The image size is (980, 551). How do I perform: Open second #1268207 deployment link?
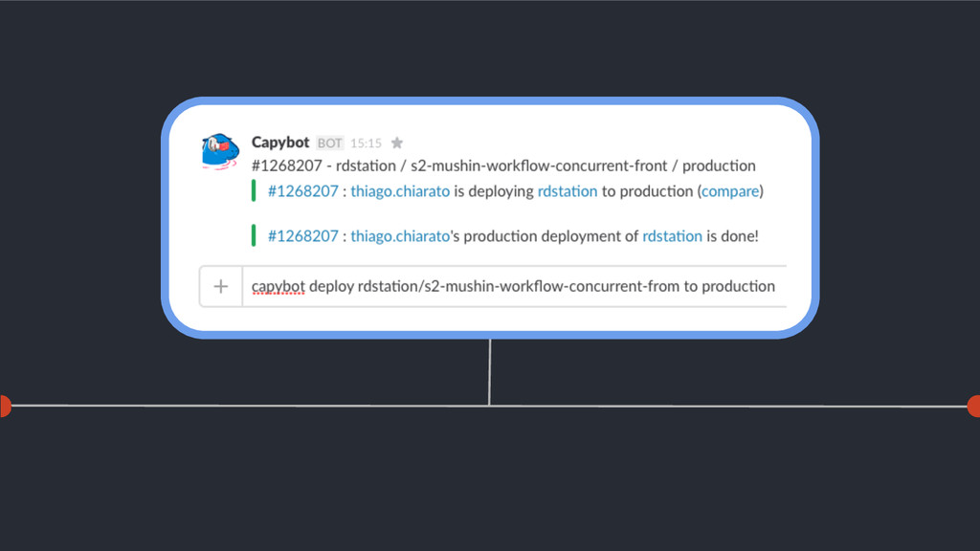point(303,236)
